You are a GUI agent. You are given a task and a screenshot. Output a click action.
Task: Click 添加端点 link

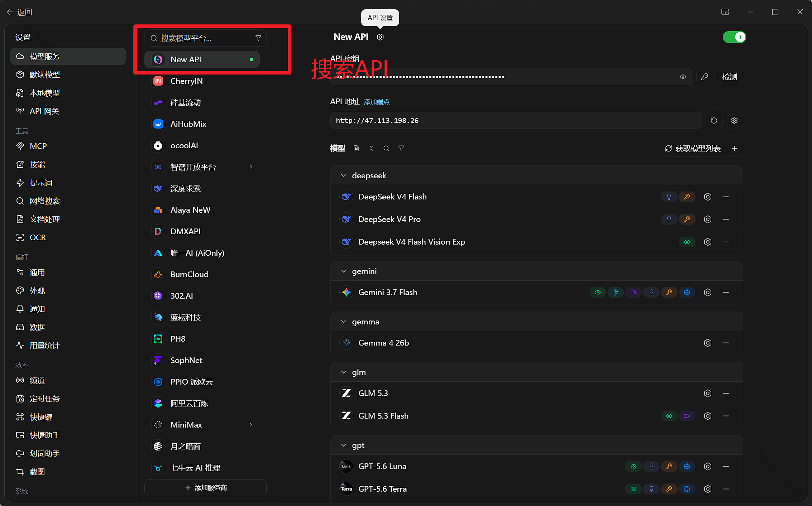pyautogui.click(x=376, y=102)
